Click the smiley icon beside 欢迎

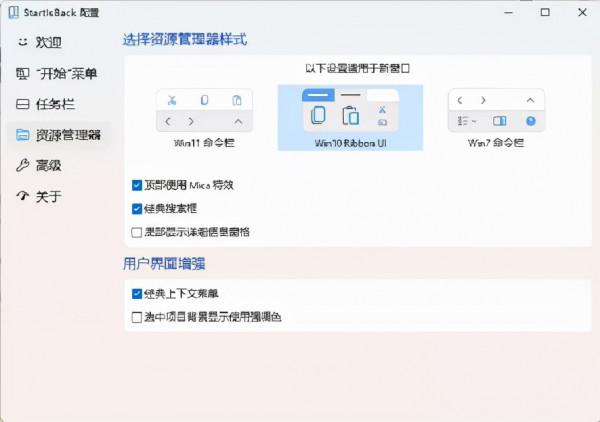23,42
